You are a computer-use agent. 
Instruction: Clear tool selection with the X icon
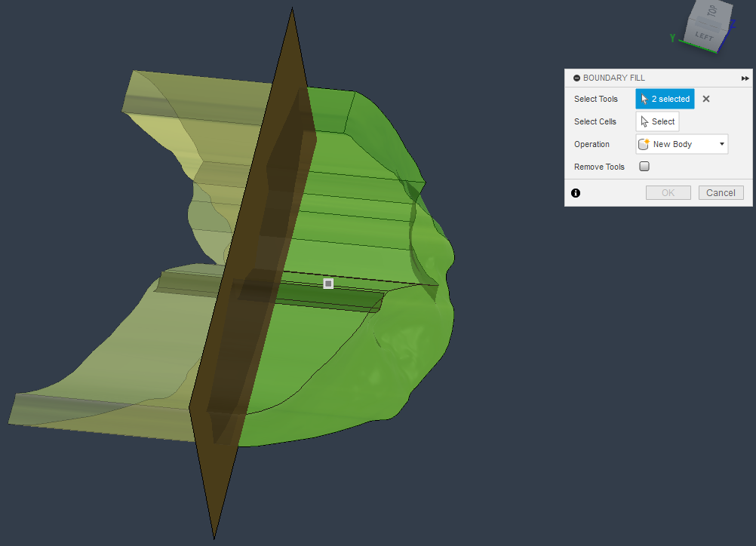705,99
